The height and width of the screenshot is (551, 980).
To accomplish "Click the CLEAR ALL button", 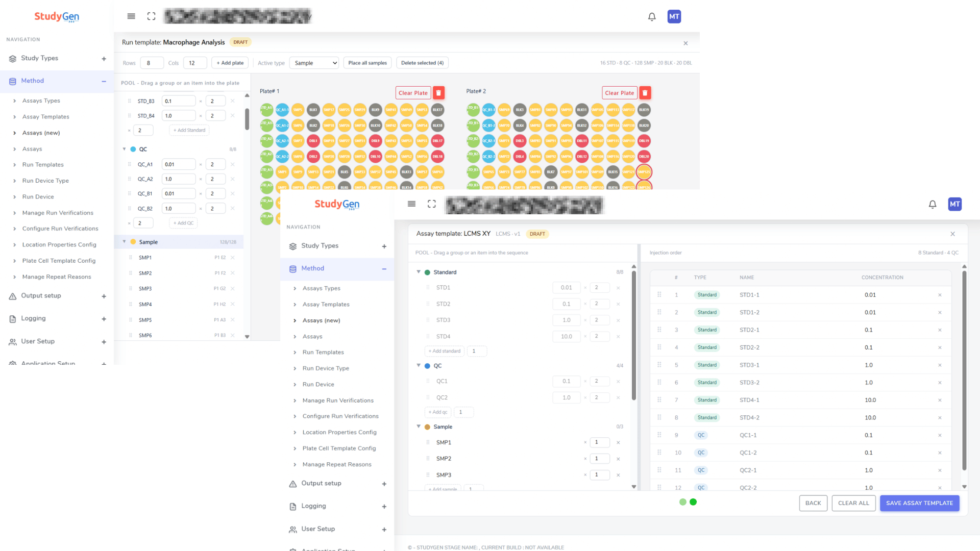I will [x=853, y=503].
